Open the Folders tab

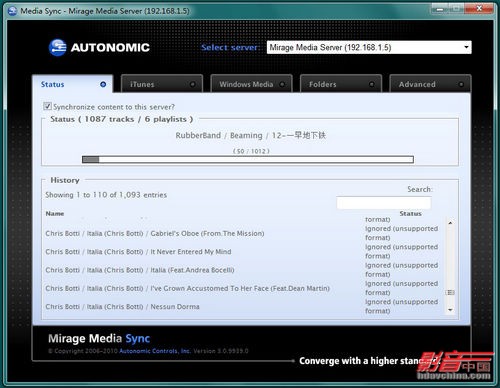[341, 84]
